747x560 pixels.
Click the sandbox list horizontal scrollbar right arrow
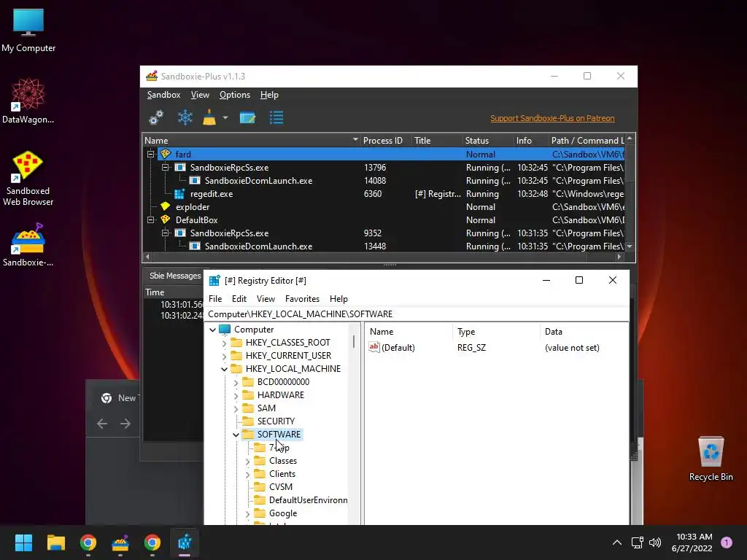click(x=619, y=257)
